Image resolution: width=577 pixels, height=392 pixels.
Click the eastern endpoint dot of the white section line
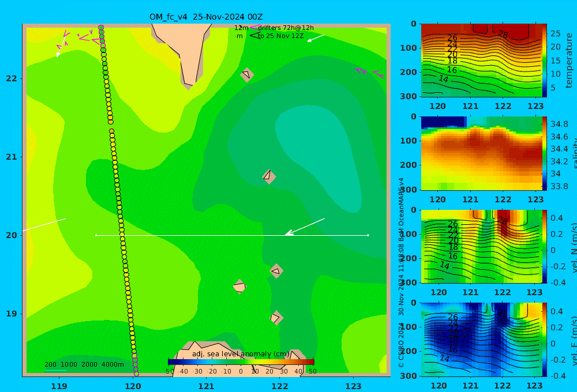click(368, 235)
